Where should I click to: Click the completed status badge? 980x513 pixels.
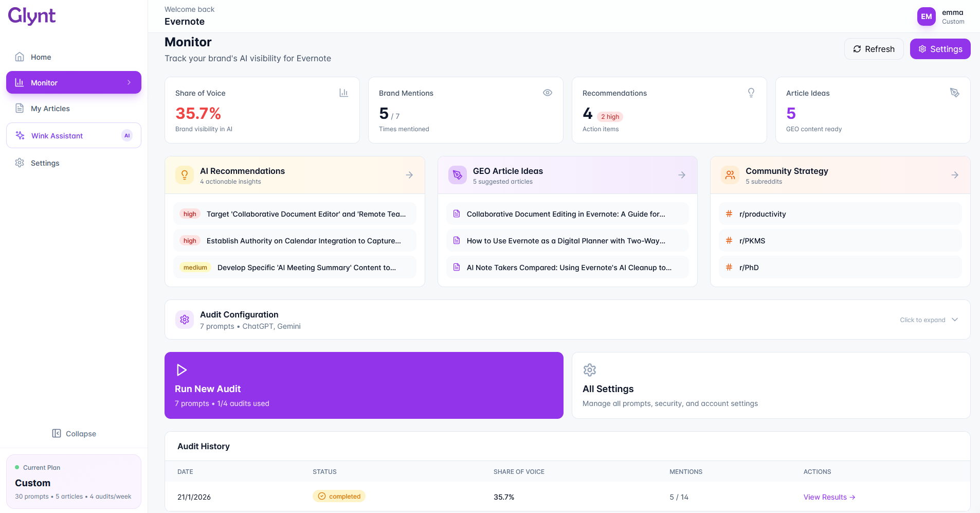[339, 497]
